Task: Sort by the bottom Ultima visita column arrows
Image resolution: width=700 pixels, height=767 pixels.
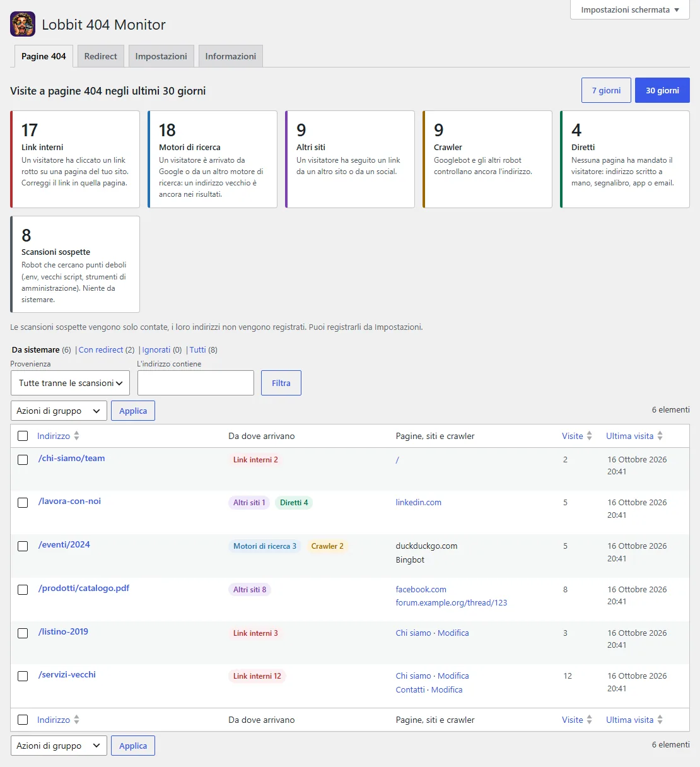Action: click(x=660, y=720)
